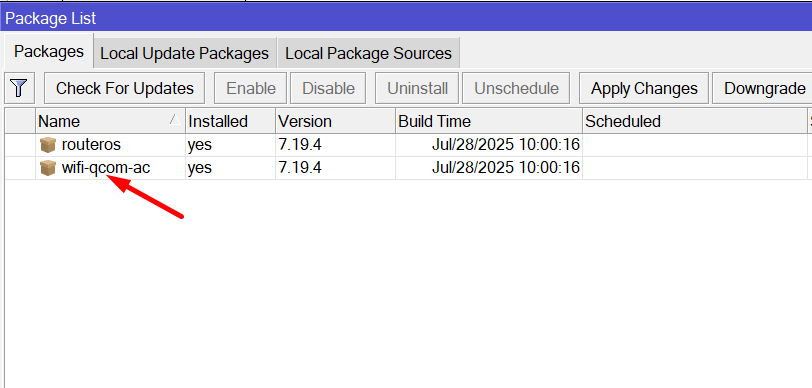
Task: Click the Scheduled column header
Action: 694,121
